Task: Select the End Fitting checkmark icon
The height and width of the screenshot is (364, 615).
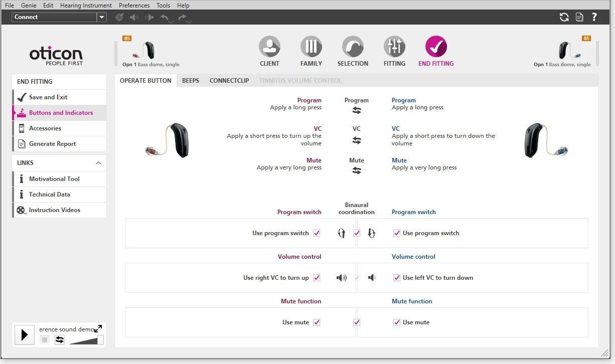Action: click(436, 47)
